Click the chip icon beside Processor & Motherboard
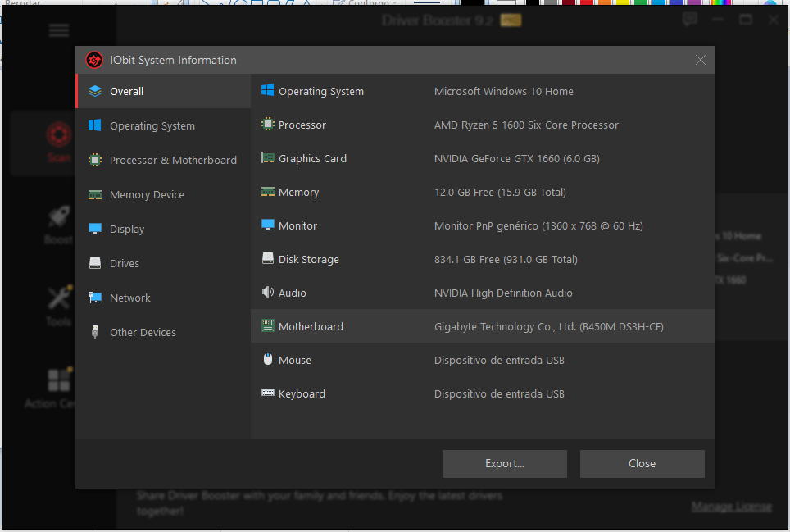Screen dimensions: 790x532 (95, 160)
